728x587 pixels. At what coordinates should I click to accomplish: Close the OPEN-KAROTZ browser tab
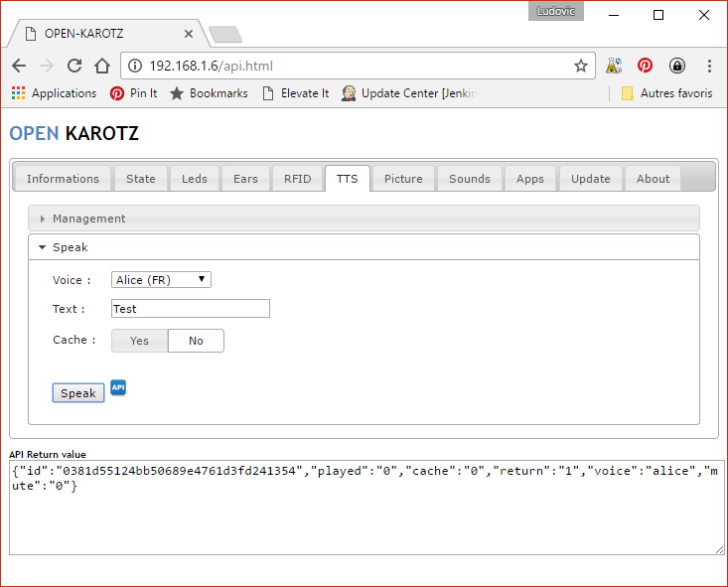189,34
